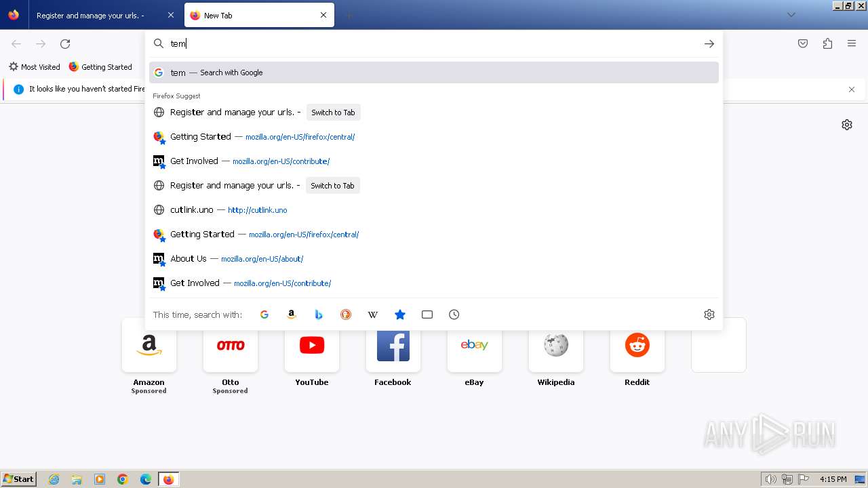Select 'tem — Search with Google' suggestion

434,73
